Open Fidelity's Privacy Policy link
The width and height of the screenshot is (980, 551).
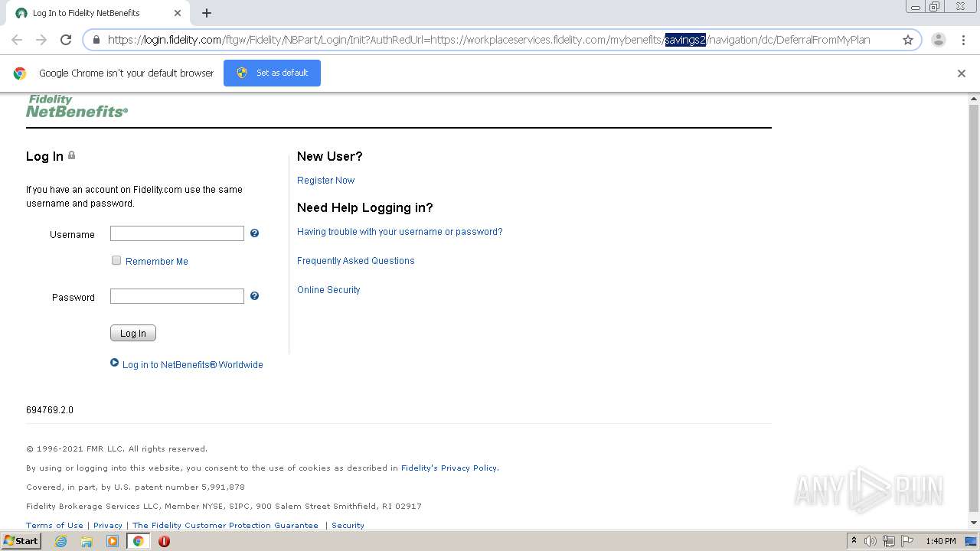point(449,468)
